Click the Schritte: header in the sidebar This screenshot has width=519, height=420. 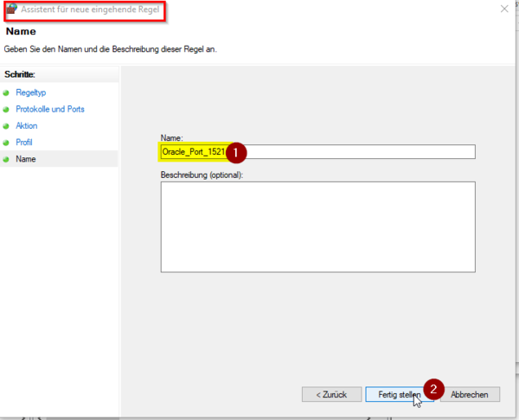click(19, 75)
